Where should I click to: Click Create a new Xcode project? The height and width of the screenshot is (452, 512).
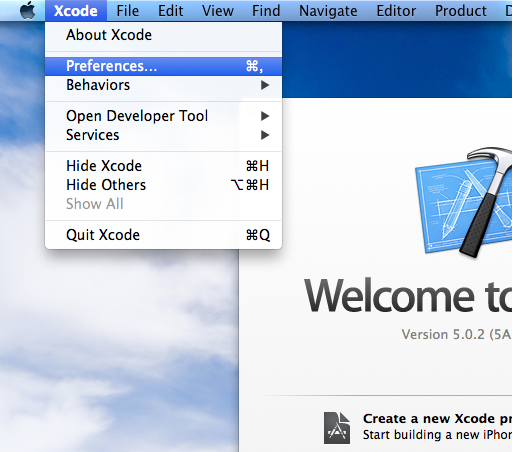(x=437, y=419)
